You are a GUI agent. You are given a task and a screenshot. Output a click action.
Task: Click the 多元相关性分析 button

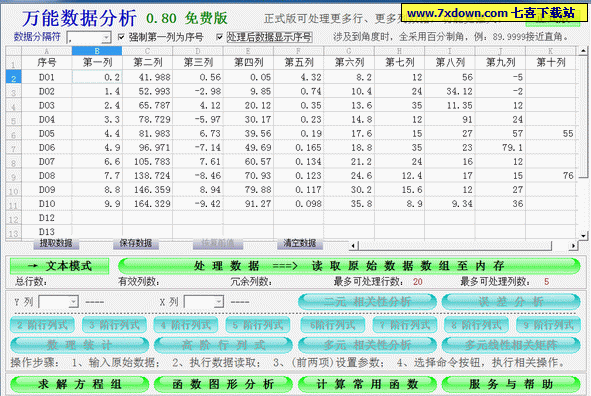pyautogui.click(x=367, y=345)
